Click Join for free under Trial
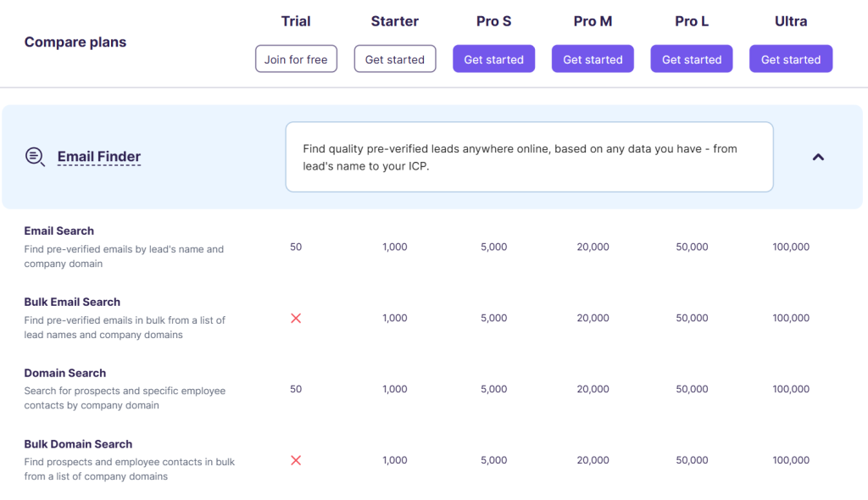868x500 pixels. pos(296,58)
